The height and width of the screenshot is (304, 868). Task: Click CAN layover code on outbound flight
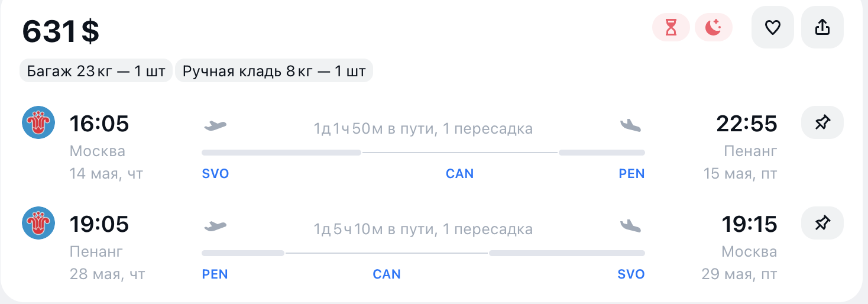point(459,174)
